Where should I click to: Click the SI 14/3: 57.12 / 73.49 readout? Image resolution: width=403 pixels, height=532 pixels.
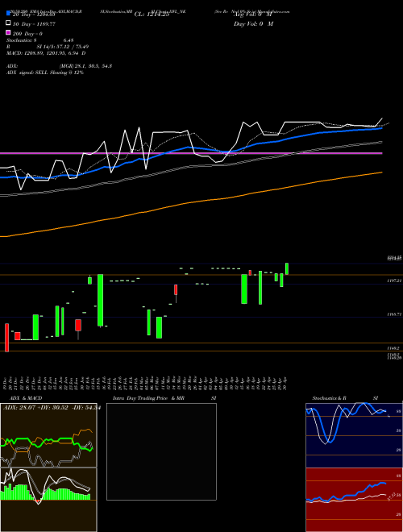coord(62,47)
